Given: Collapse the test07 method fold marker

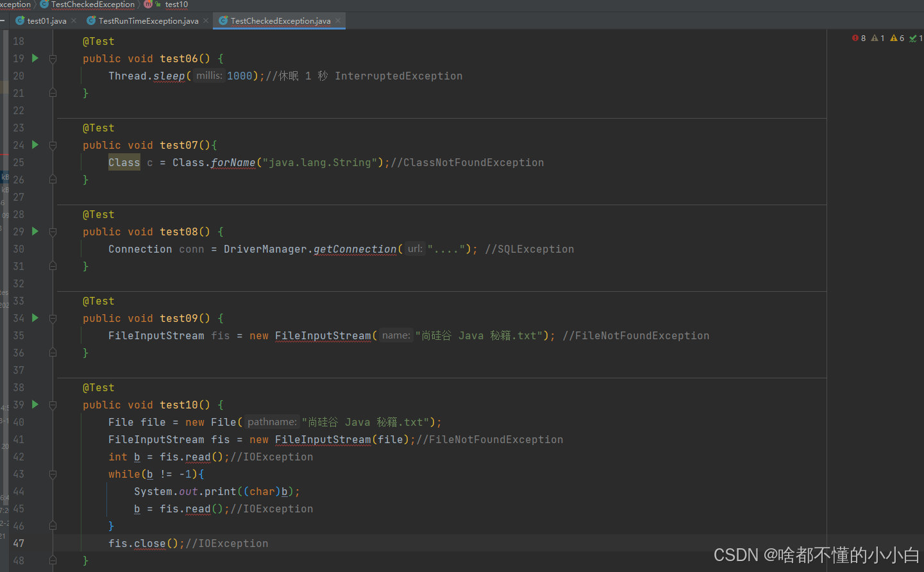Looking at the screenshot, I should [53, 146].
